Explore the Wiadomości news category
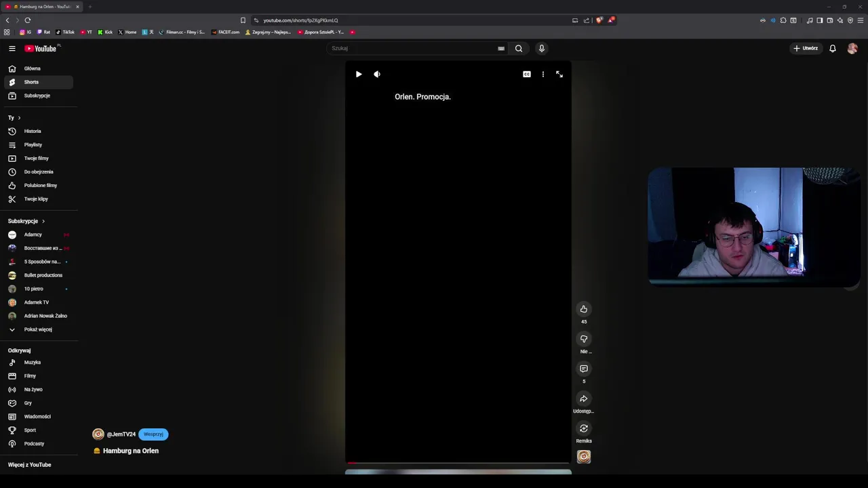Screen dimensions: 868x488 38,417
